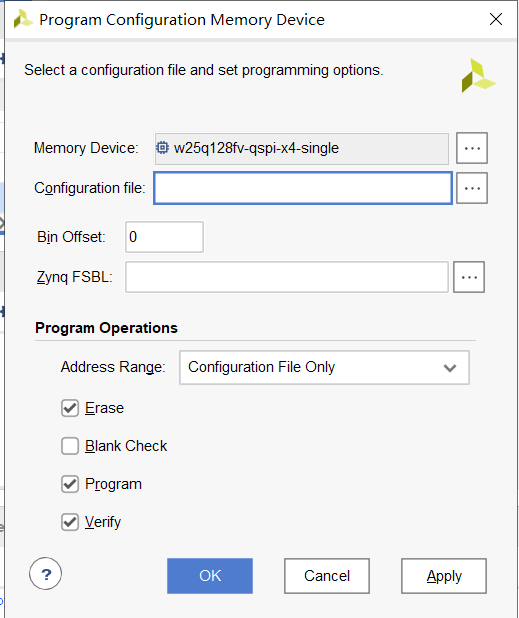Browse for the Zynq FSBL file
519x618 pixels.
pyautogui.click(x=469, y=277)
